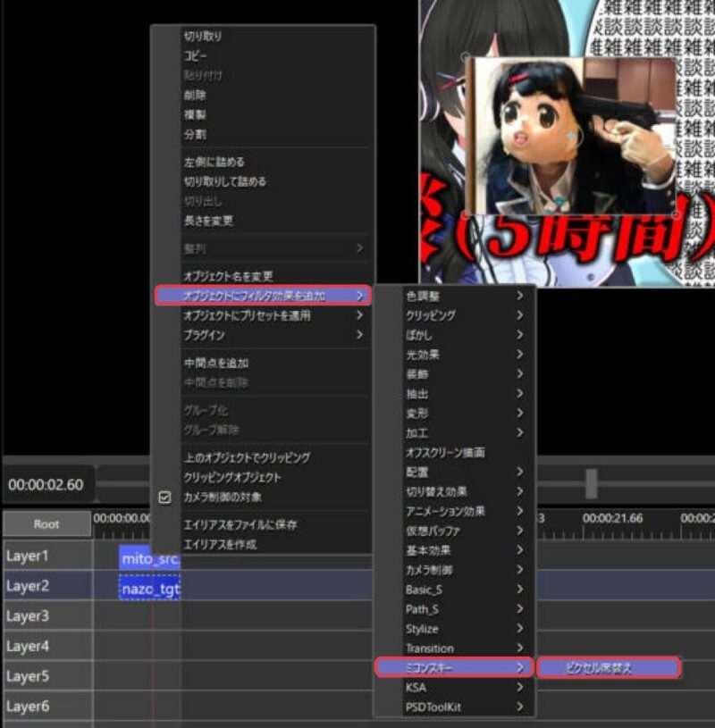The height and width of the screenshot is (728, 715).
Task: Expand the KSA submenu
Action: click(454, 688)
